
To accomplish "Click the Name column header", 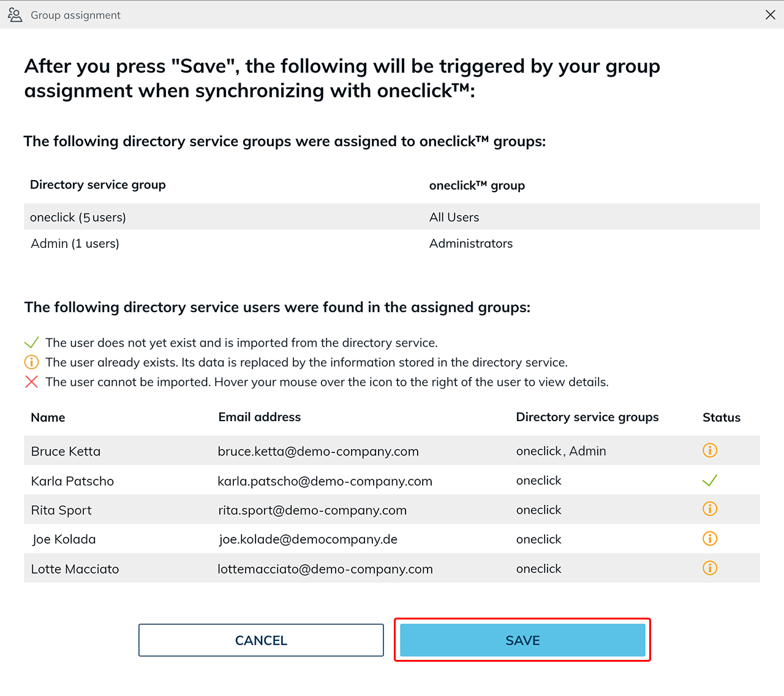I will click(x=48, y=417).
